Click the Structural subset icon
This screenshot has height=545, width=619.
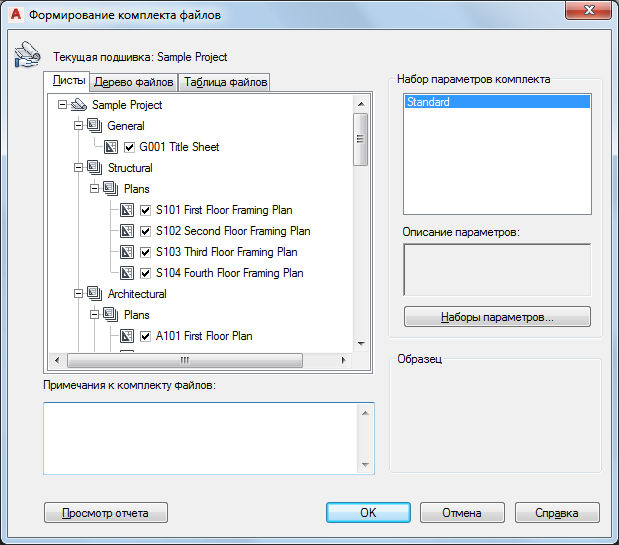pyautogui.click(x=94, y=168)
